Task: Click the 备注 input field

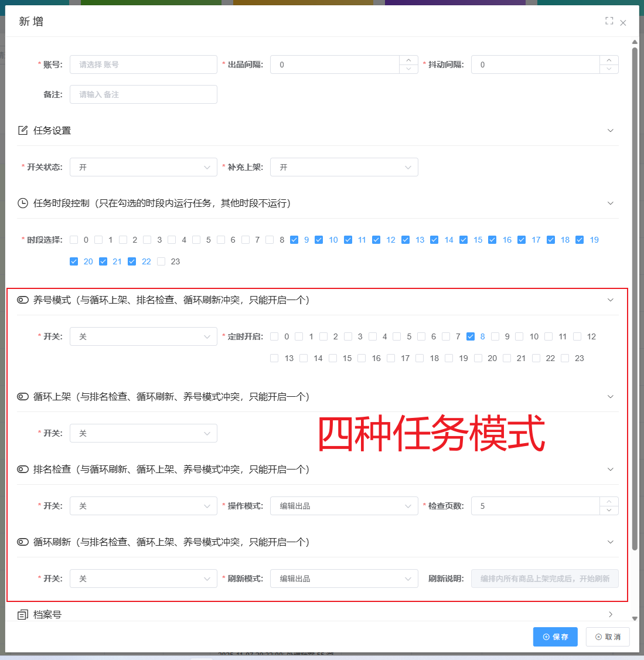Action: tap(143, 94)
